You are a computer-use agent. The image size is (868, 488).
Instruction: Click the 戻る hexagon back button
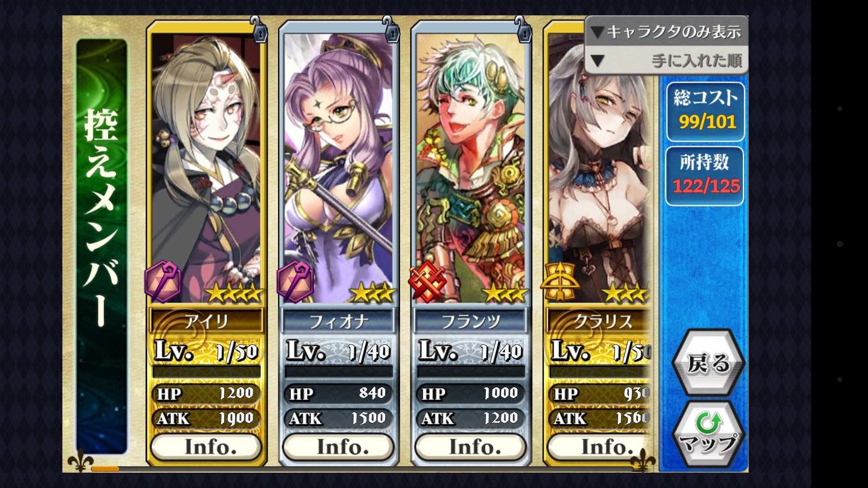point(708,363)
